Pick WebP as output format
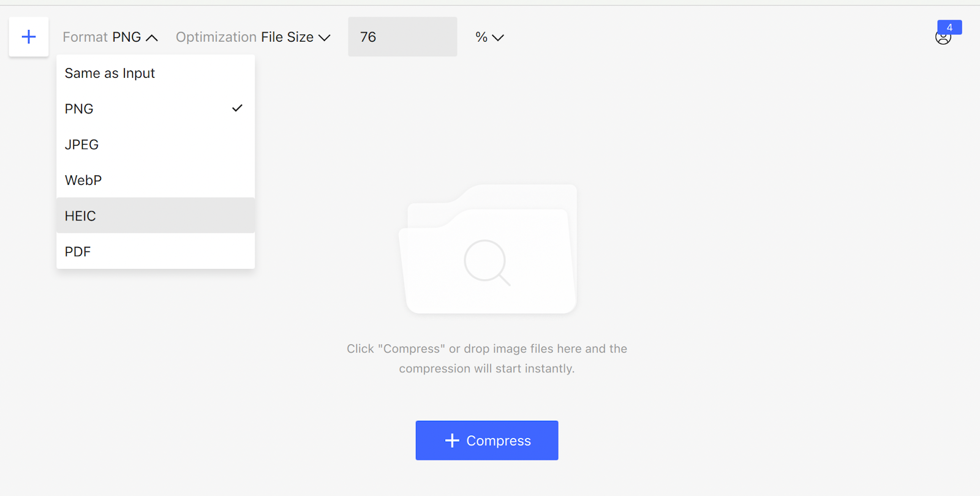This screenshot has height=496, width=980. click(83, 181)
